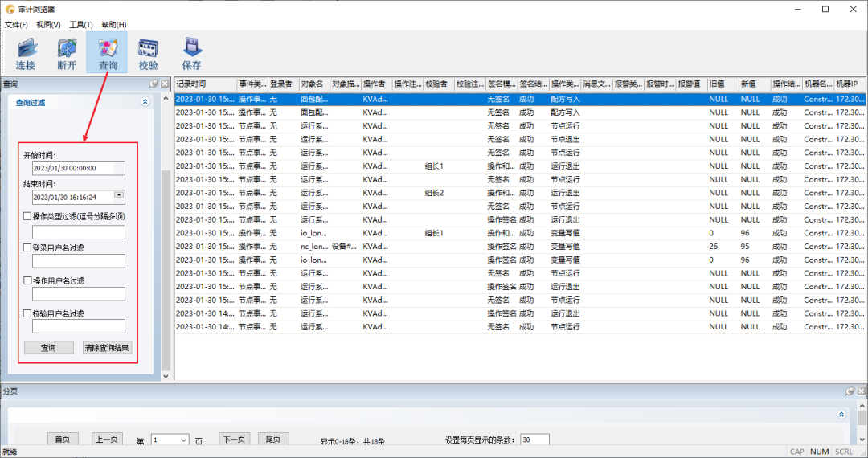Pin the 分页 panel with pushpin icon
868x458 pixels.
[x=850, y=391]
